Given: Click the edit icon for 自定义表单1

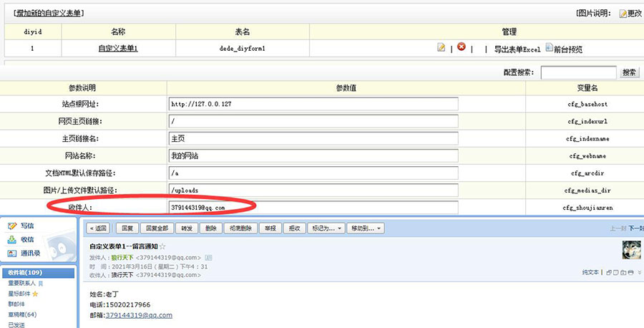Looking at the screenshot, I should pos(441,48).
